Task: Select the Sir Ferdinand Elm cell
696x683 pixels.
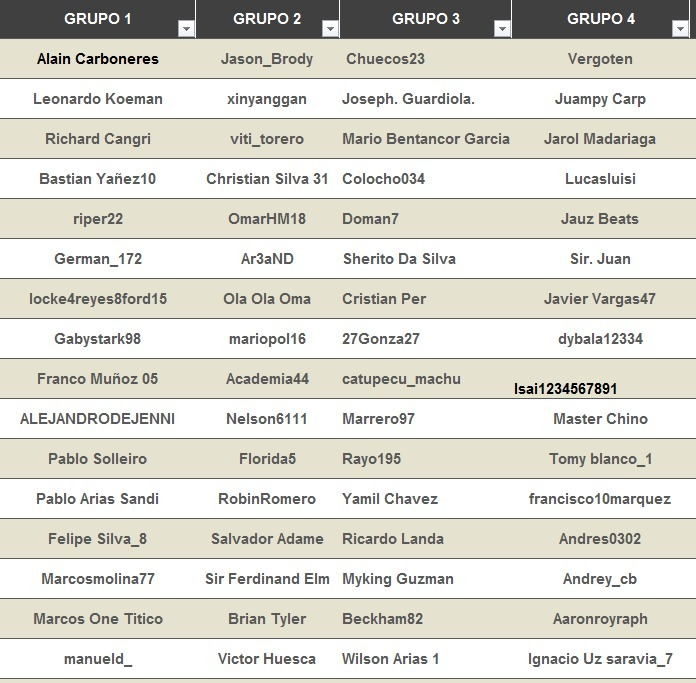Action: [x=267, y=579]
